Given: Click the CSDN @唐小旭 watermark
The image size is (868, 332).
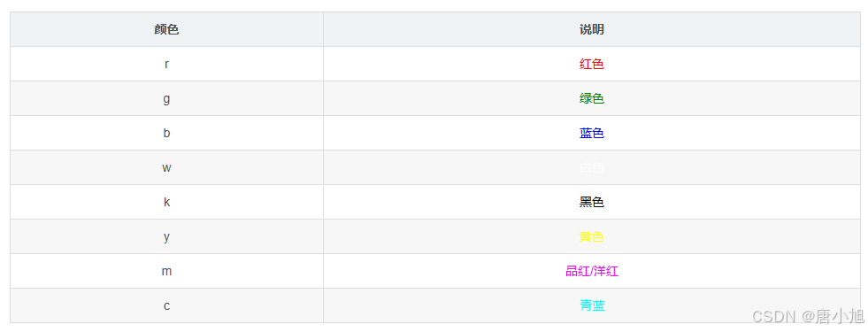Looking at the screenshot, I should 808,316.
